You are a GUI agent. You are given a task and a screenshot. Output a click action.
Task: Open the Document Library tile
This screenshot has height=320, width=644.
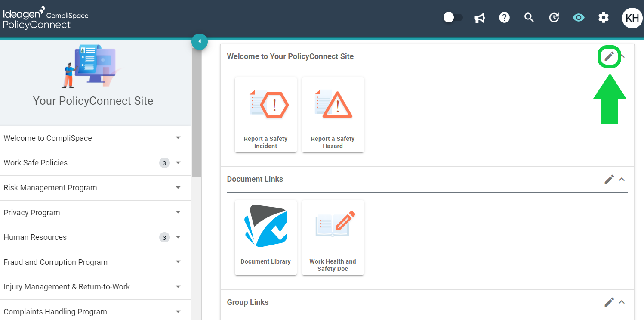point(266,237)
